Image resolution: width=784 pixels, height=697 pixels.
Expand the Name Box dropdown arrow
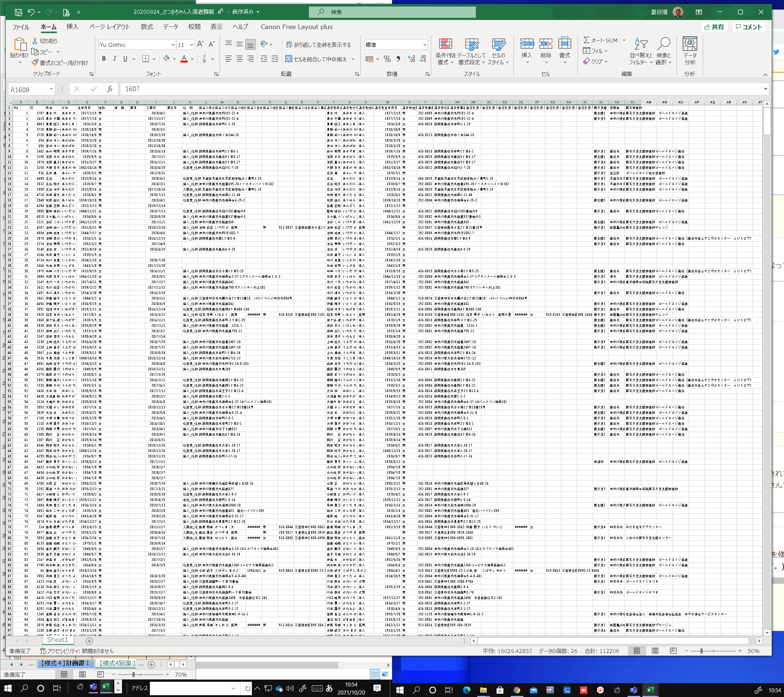tap(51, 89)
